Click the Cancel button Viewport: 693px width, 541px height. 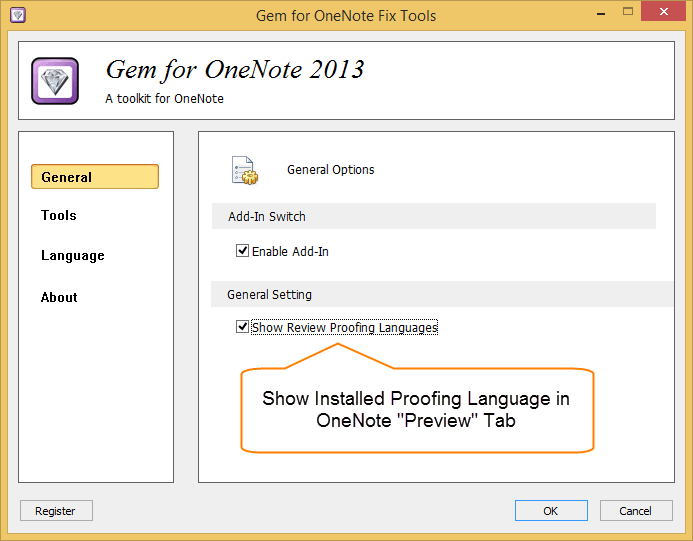point(636,511)
